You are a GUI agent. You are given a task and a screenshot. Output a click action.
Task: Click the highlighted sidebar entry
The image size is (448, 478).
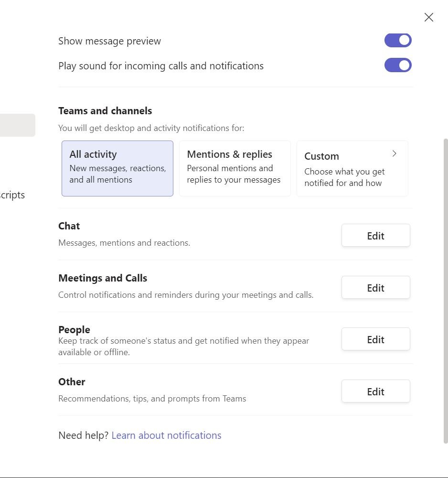[18, 125]
